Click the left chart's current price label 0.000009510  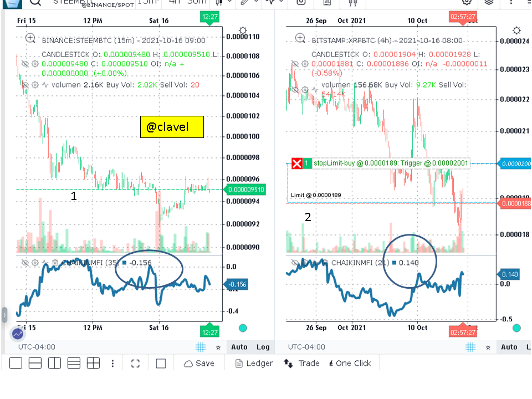pos(245,190)
